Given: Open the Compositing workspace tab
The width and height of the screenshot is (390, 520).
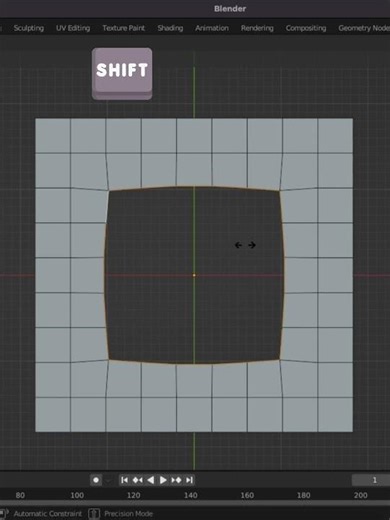Looking at the screenshot, I should tap(306, 28).
